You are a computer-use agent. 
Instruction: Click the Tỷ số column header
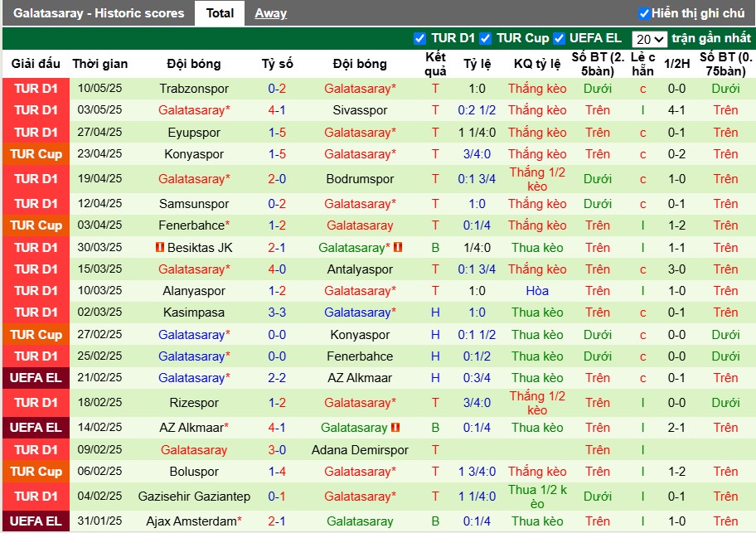coord(277,64)
